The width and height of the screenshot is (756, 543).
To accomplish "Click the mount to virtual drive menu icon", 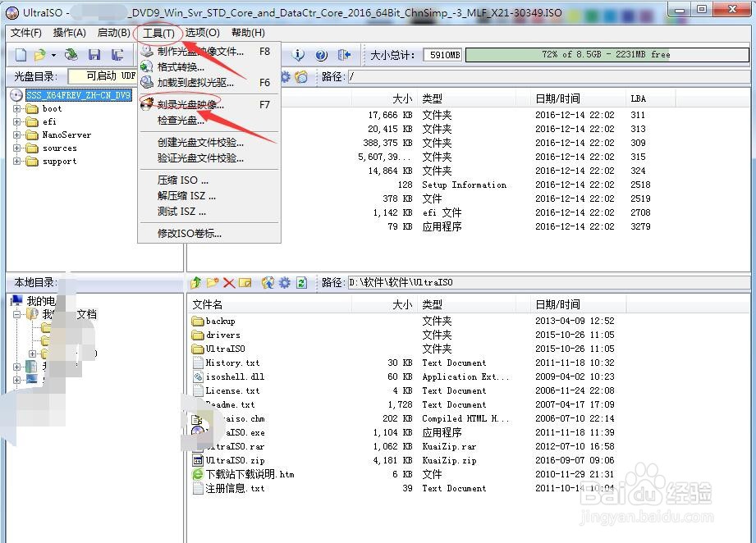I will 147,82.
